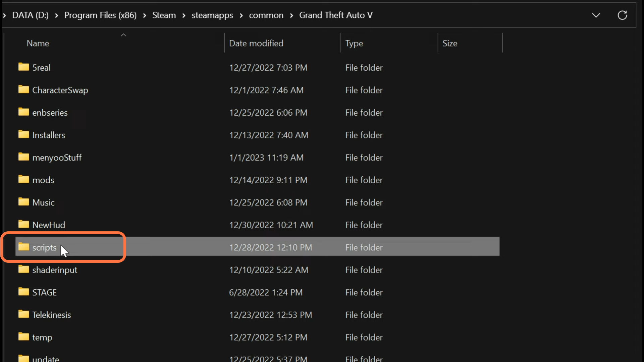Click the refresh icon in address bar

pos(622,15)
